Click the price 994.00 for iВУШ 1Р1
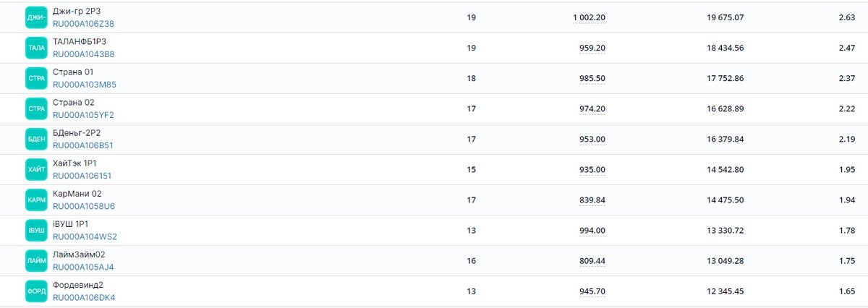 point(592,230)
